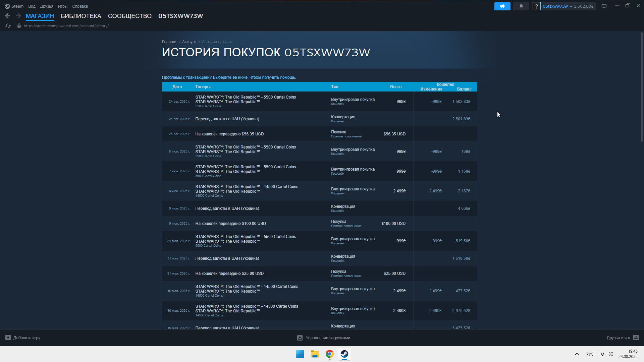Click the Steam logo menu
Image resolution: width=644 pixels, height=362 pixels.
14,6
